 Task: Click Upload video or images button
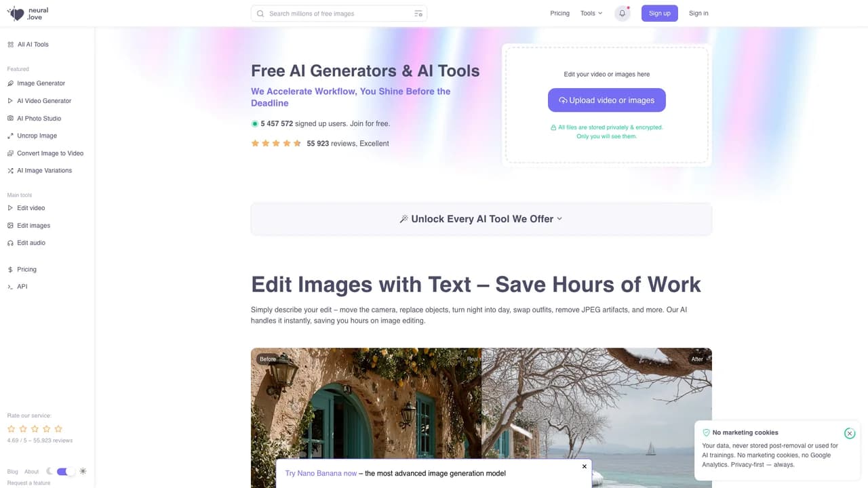(607, 100)
